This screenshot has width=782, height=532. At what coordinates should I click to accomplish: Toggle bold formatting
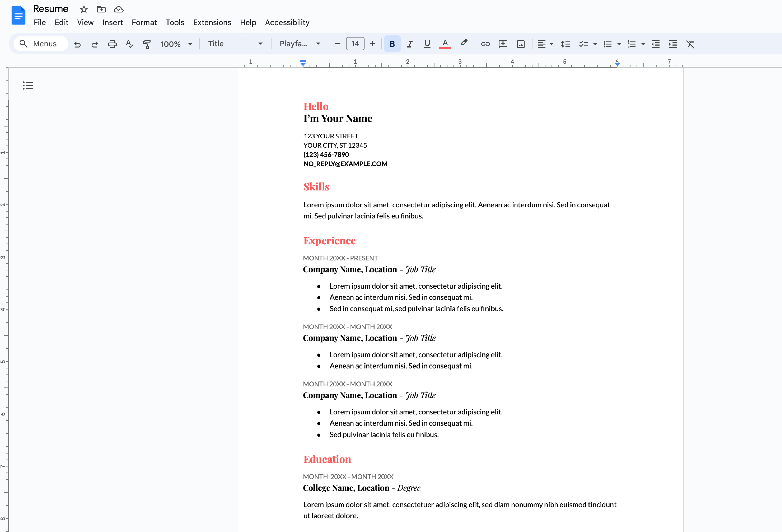(x=392, y=44)
